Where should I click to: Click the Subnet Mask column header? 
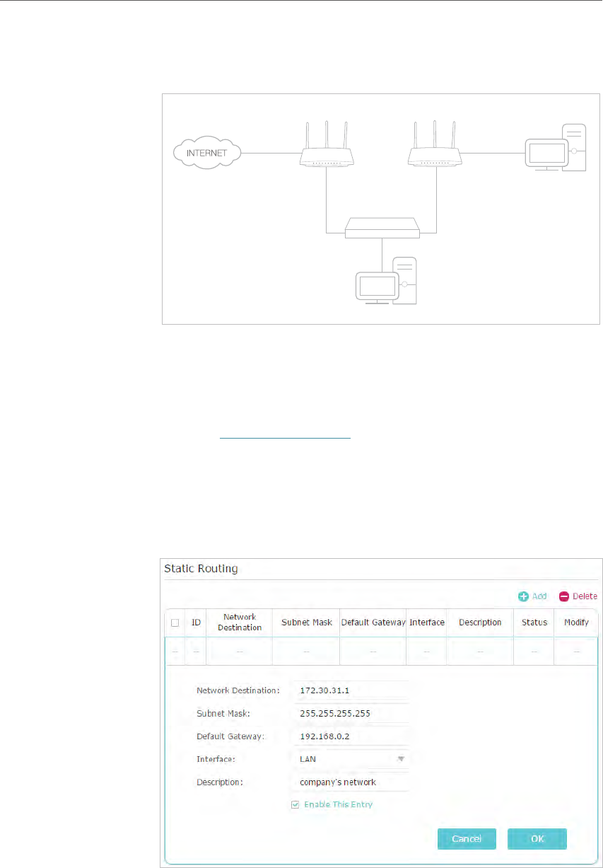coord(306,623)
